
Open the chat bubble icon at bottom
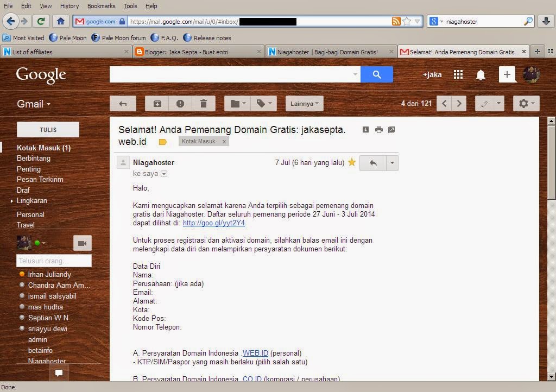(x=59, y=373)
